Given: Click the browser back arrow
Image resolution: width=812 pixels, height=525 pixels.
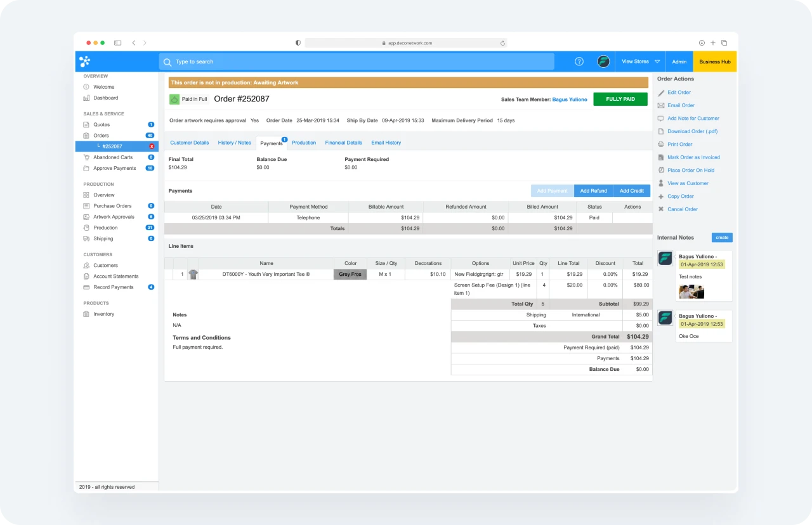Looking at the screenshot, I should 134,43.
